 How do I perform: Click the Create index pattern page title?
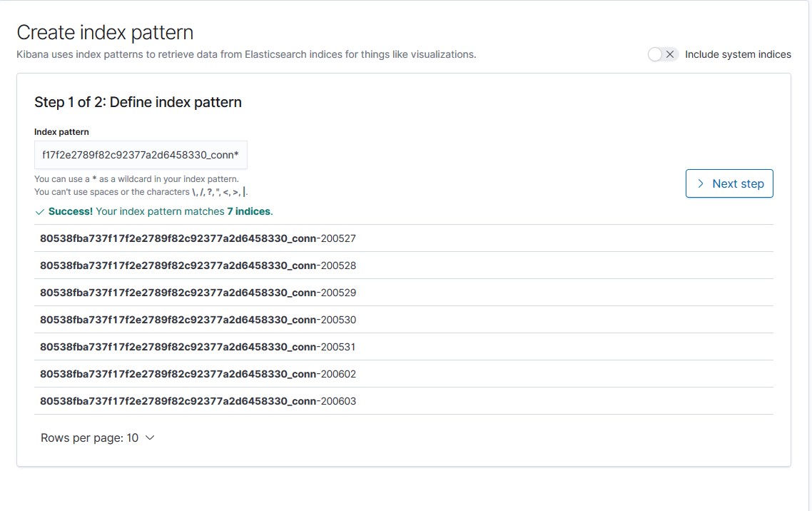tap(105, 31)
